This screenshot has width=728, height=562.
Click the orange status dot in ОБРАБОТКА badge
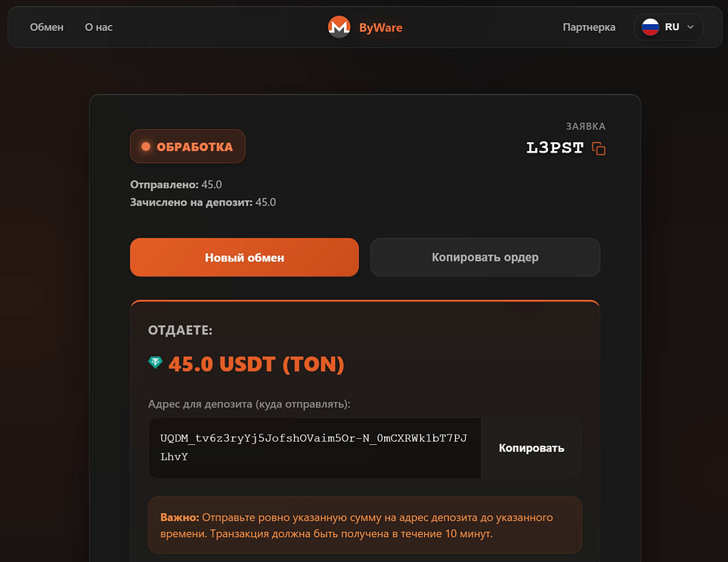tap(146, 147)
